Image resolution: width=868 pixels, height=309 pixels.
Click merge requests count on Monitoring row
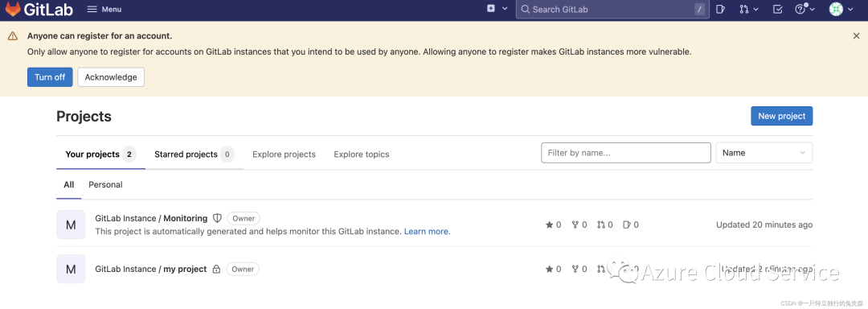(x=605, y=225)
